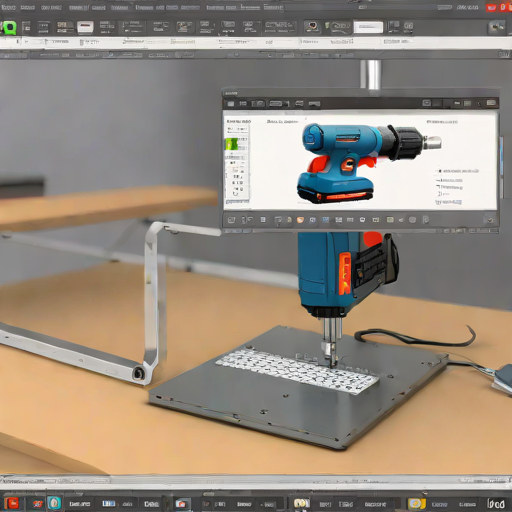Screen dimensions: 512x512
Task: Click the red button in the title bar
Action: [x=491, y=7]
